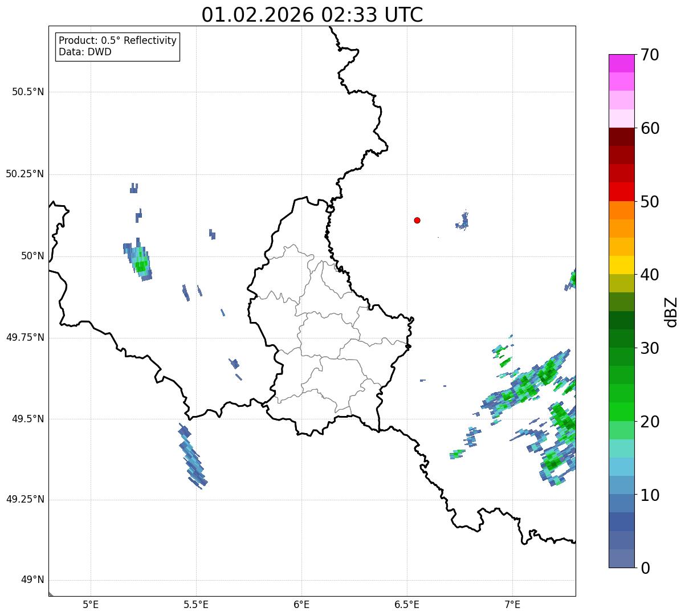Click the light cyan colorbar segment below 20
The image size is (685, 616).
[621, 448]
